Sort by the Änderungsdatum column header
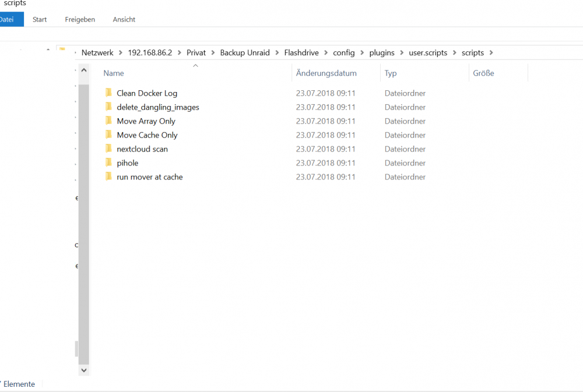Image resolution: width=583 pixels, height=392 pixels. point(326,73)
